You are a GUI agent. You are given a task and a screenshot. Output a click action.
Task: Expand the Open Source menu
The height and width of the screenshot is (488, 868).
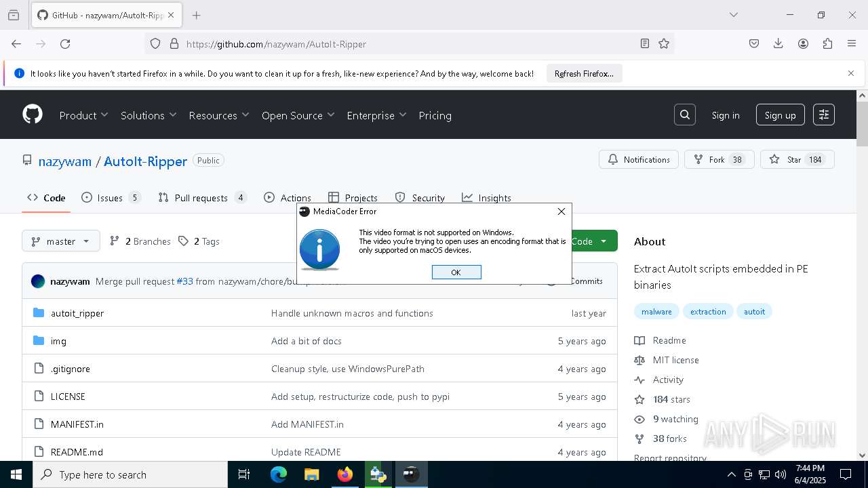coord(298,115)
